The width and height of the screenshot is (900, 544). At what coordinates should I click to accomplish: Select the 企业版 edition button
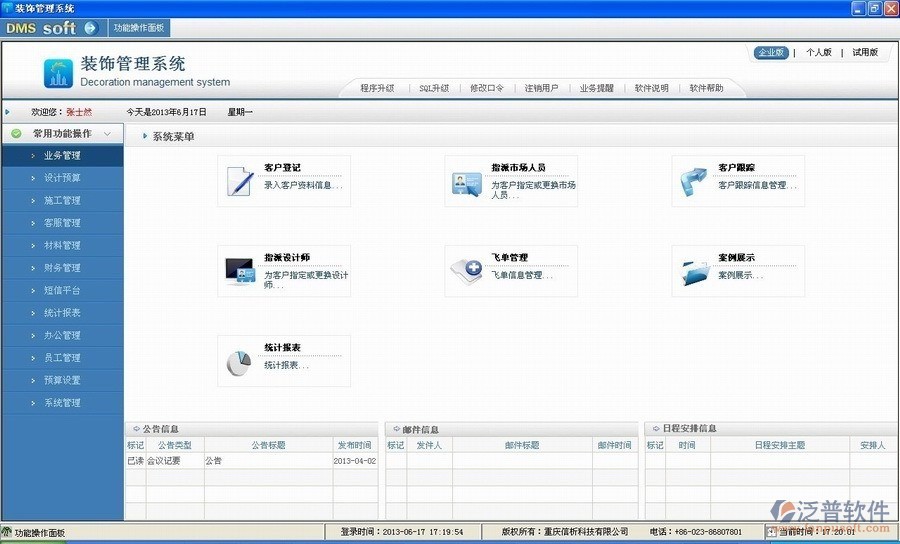point(770,53)
